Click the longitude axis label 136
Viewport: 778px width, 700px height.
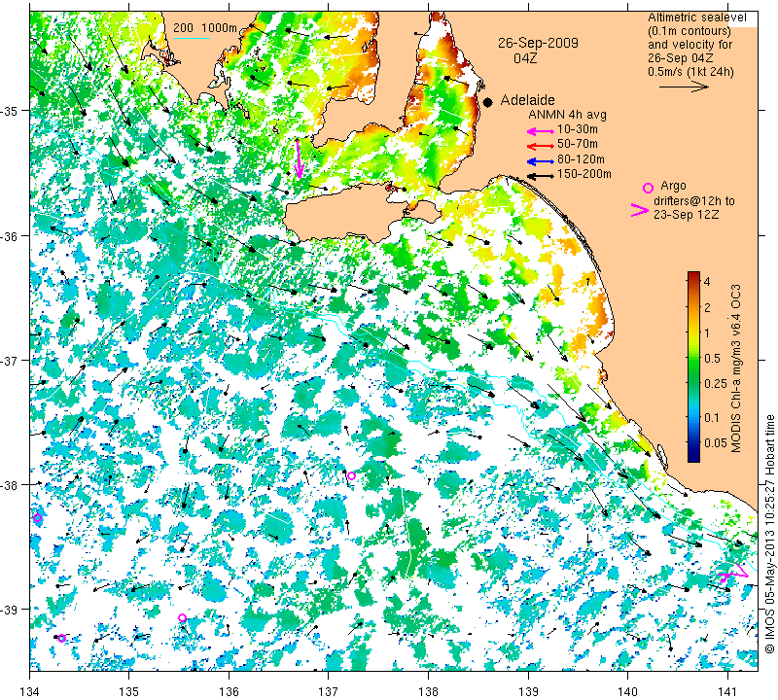[x=229, y=691]
